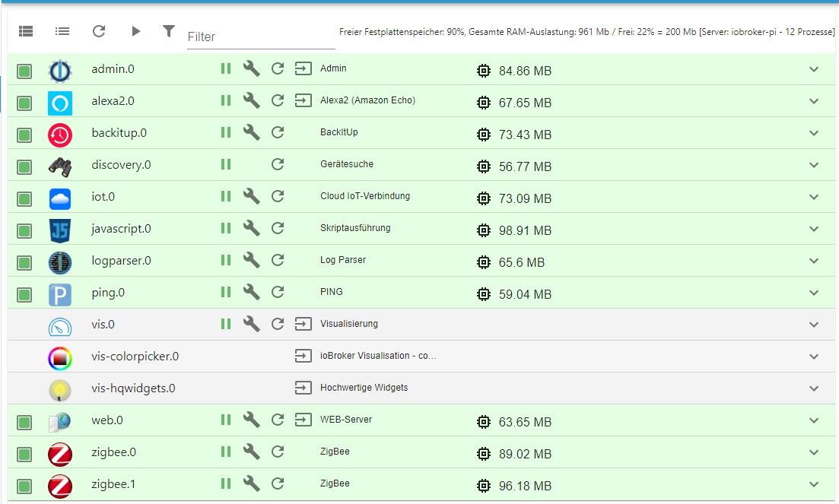Click the iot.0 instance name
Image resolution: width=839 pixels, height=504 pixels.
[103, 197]
